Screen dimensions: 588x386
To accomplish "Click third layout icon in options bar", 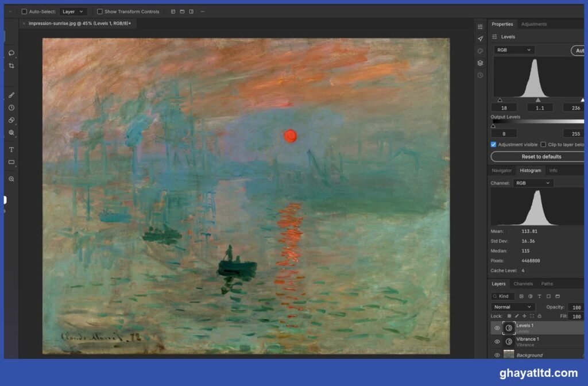I will pos(191,11).
